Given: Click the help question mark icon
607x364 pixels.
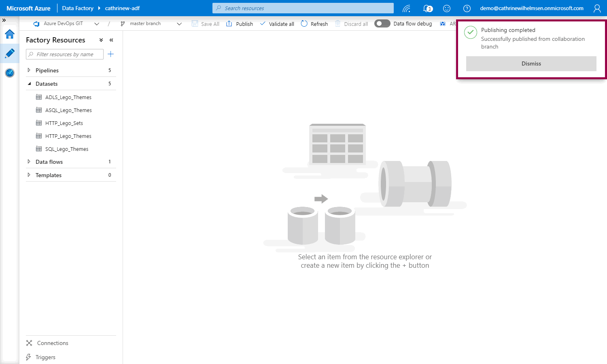Looking at the screenshot, I should (467, 8).
